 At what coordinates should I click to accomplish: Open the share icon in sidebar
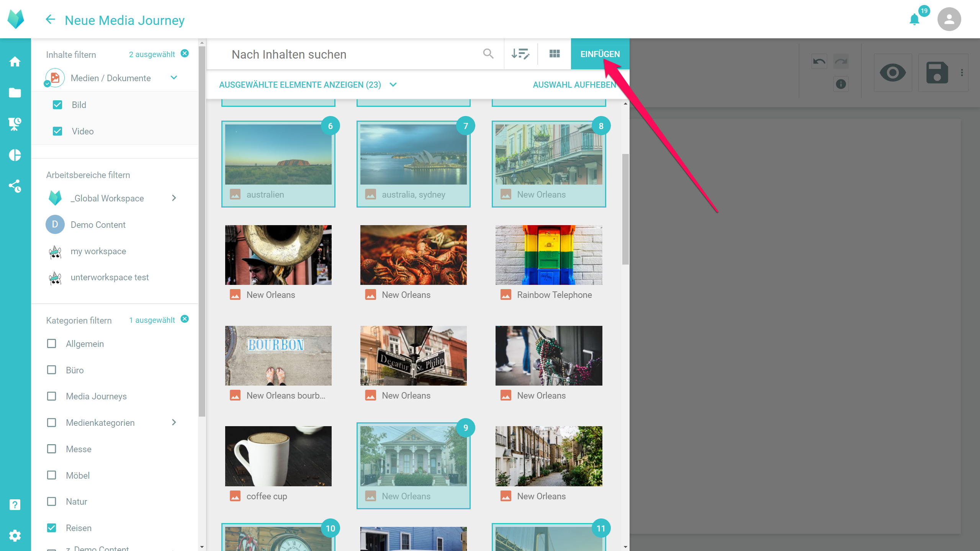(15, 186)
